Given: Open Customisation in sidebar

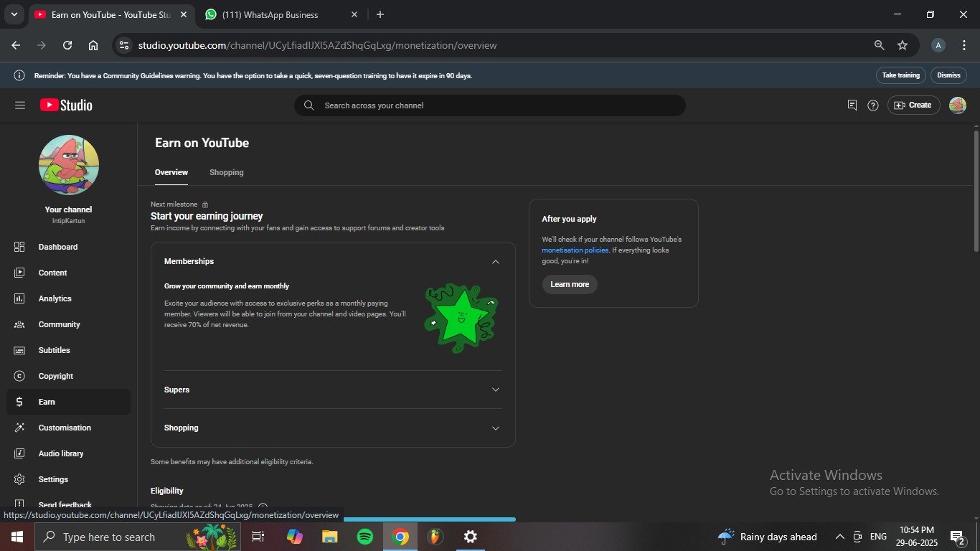Looking at the screenshot, I should (x=68, y=428).
